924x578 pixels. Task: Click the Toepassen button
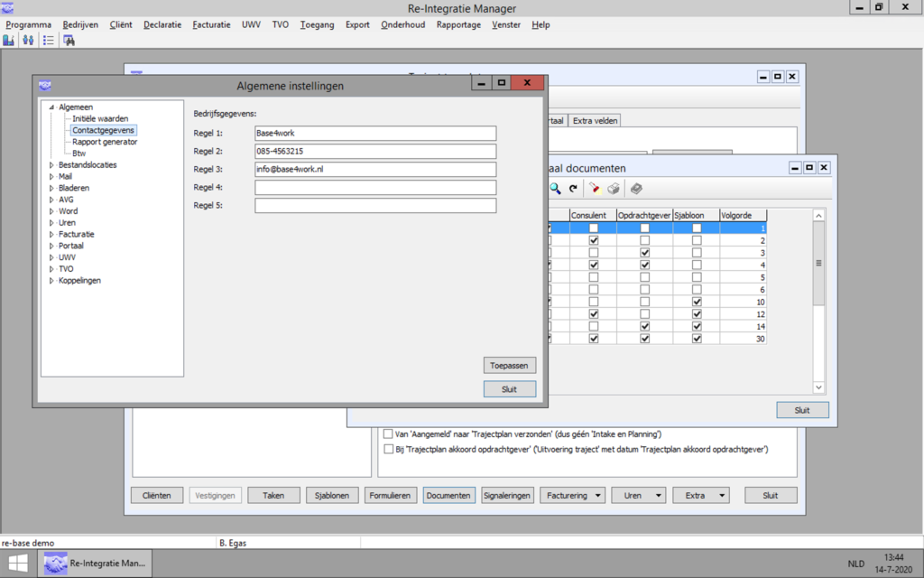click(x=509, y=366)
